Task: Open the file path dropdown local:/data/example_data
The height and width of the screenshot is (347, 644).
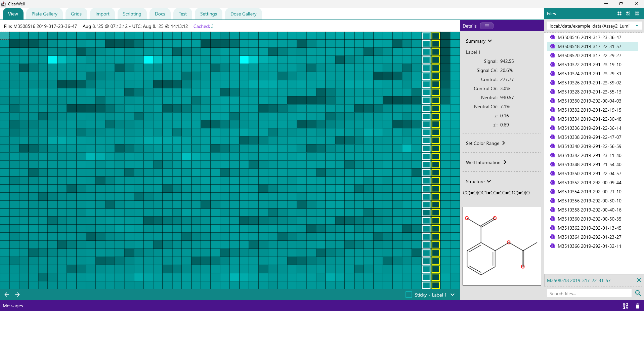Action: click(594, 26)
